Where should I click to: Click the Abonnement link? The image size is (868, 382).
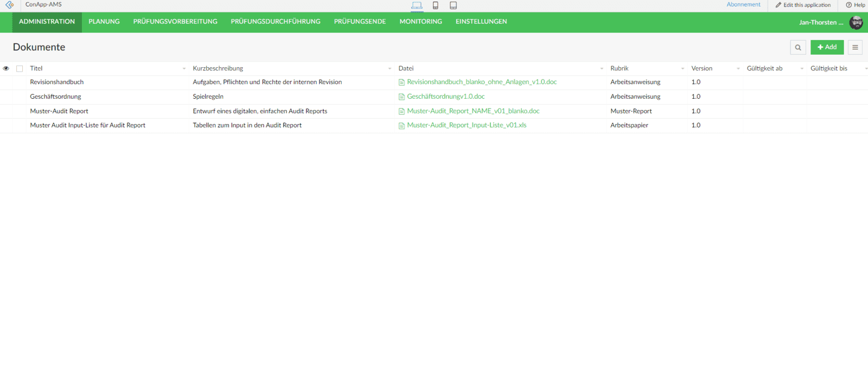point(743,4)
